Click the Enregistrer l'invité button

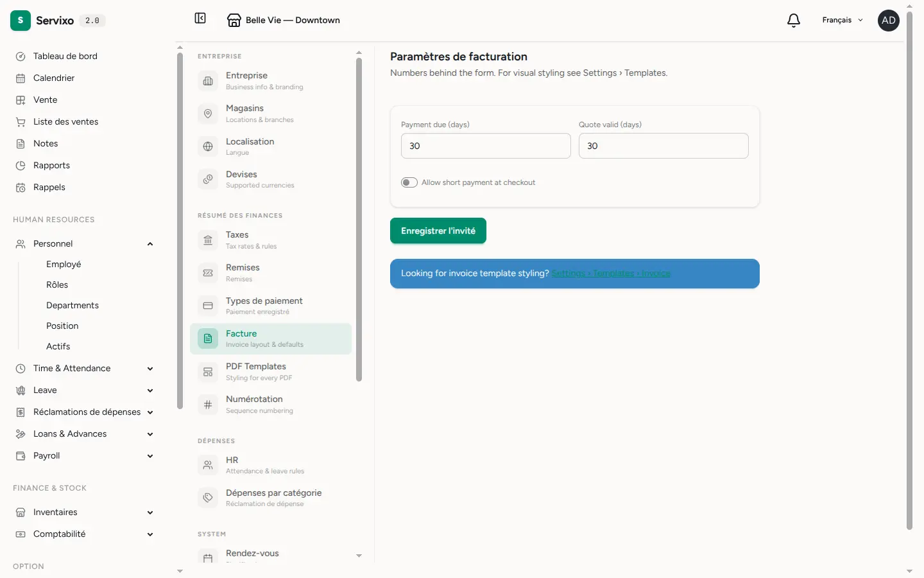(438, 231)
